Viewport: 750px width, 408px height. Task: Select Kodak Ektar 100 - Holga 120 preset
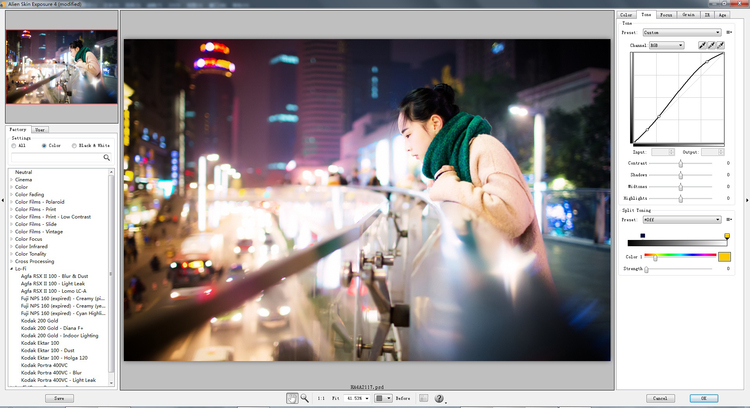[54, 358]
